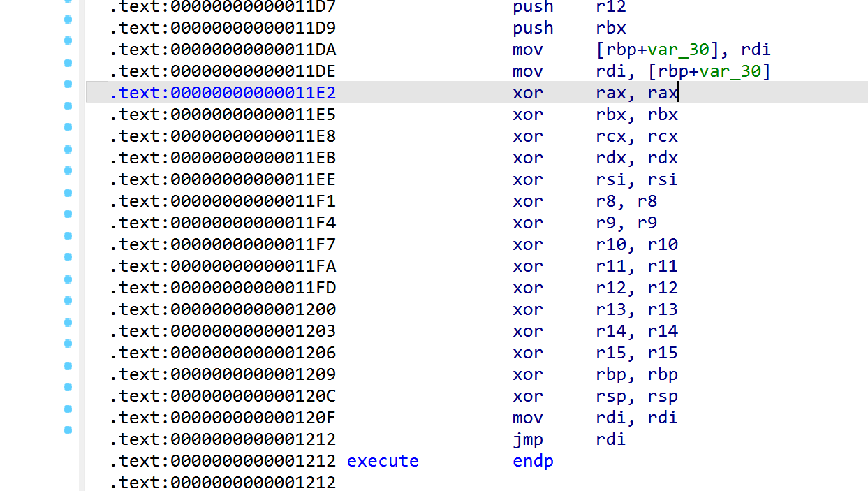Toggle breakpoint dot for xor rax, rax line
The height and width of the screenshot is (491, 868).
(68, 84)
